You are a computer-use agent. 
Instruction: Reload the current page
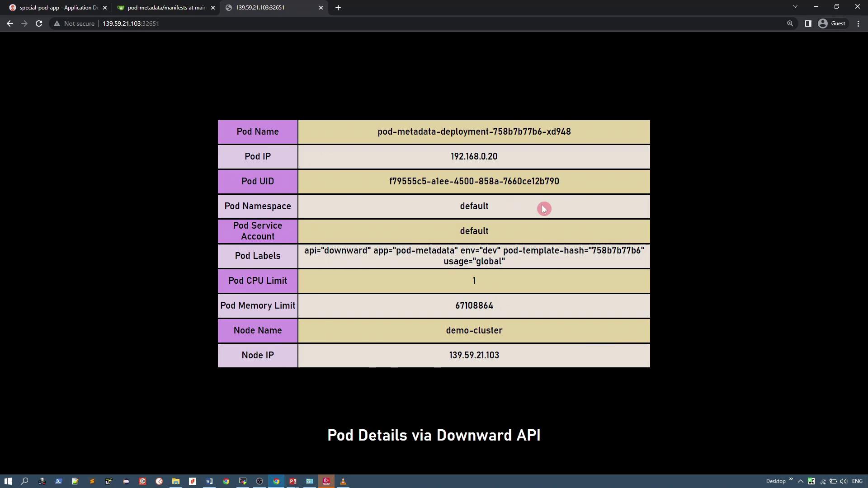(x=39, y=23)
